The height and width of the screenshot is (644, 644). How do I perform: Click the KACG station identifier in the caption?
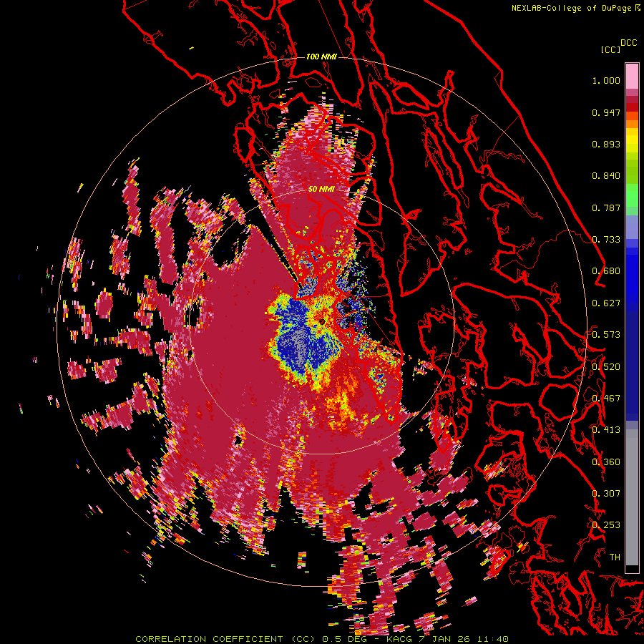pyautogui.click(x=398, y=639)
